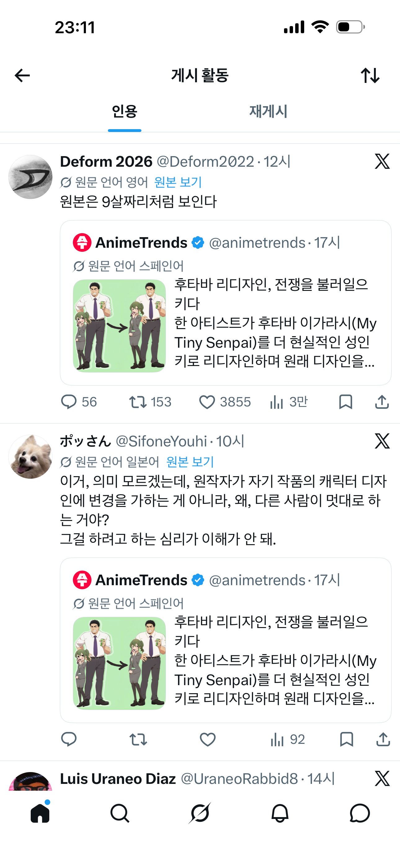
Task: Like the Deform 2026 post with 3855
Action: click(207, 402)
